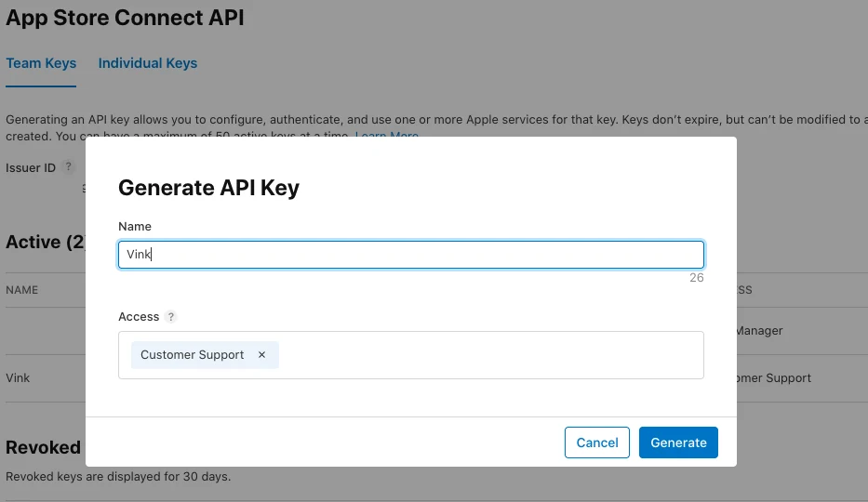This screenshot has height=502, width=868.
Task: Open the Access help question mark
Action: (171, 317)
